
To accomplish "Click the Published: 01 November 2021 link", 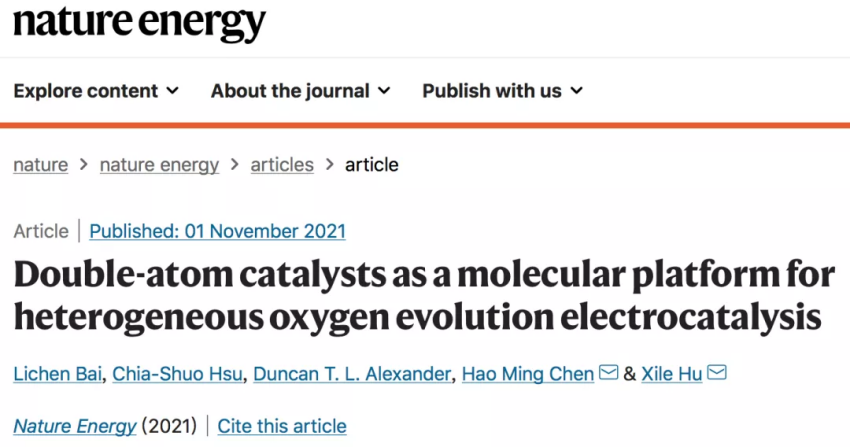I will point(218,231).
